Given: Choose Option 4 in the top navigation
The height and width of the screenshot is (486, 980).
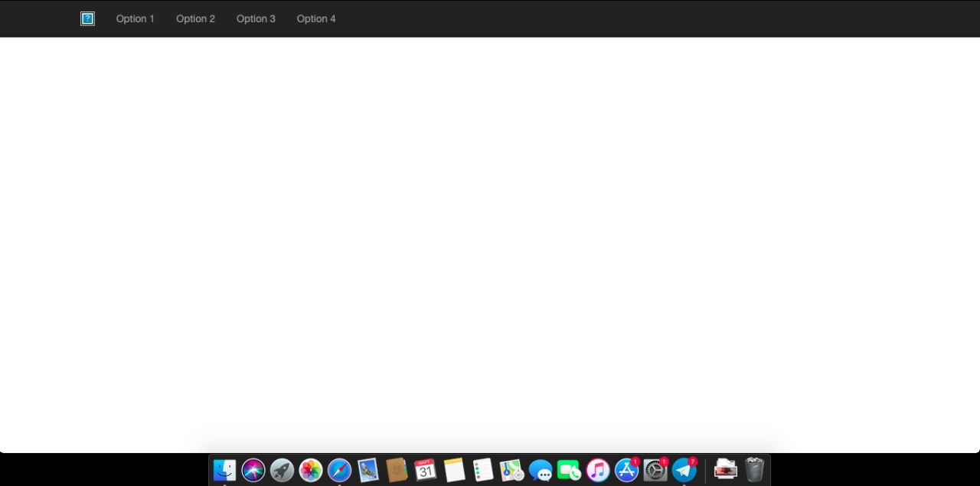Looking at the screenshot, I should click(316, 18).
